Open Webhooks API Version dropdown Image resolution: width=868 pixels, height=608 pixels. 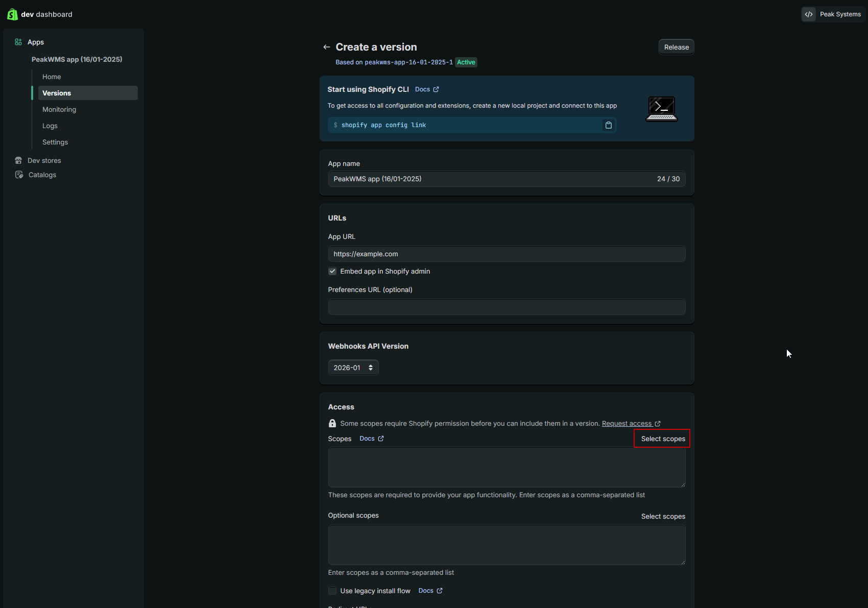353,368
